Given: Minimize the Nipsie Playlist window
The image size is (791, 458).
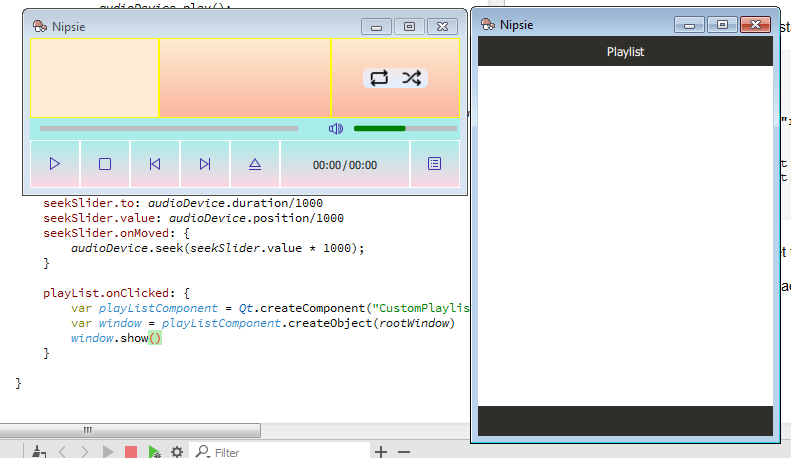Looking at the screenshot, I should (x=689, y=25).
